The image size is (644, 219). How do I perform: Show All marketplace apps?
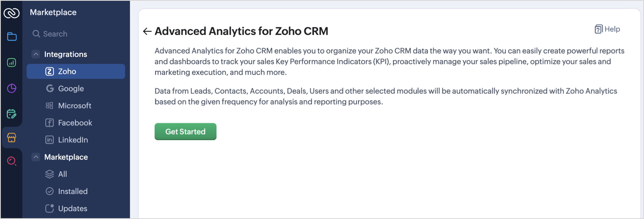62,174
